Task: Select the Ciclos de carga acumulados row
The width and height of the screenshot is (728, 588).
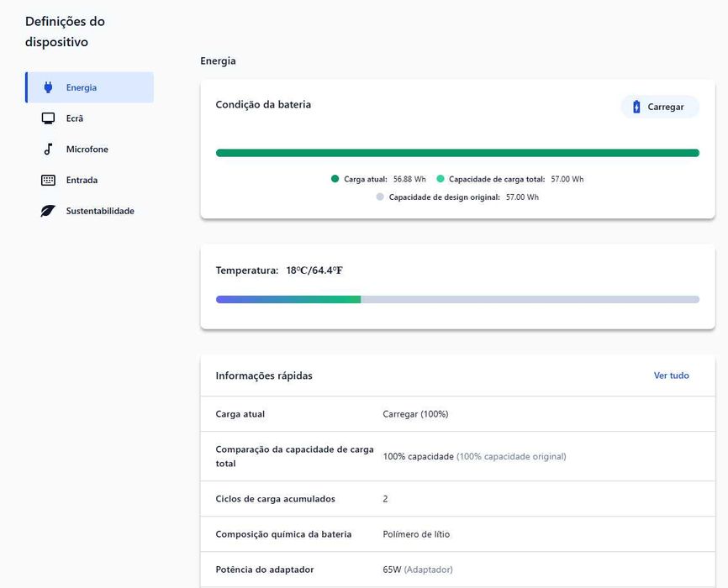Action: [x=275, y=499]
